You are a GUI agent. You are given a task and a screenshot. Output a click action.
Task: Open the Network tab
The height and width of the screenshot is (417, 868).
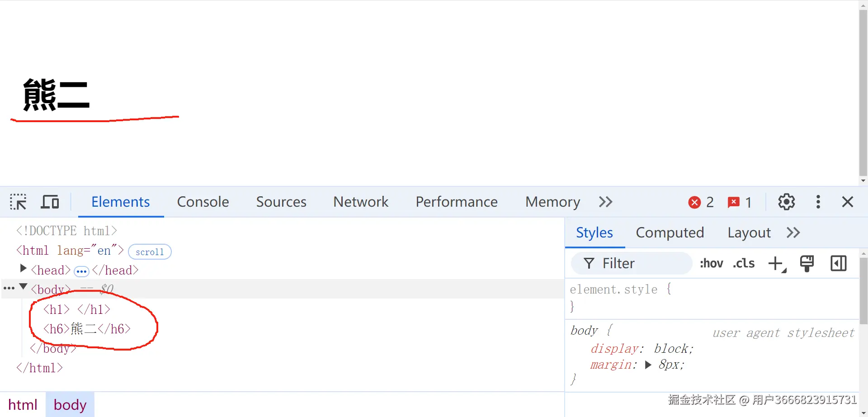coord(361,202)
